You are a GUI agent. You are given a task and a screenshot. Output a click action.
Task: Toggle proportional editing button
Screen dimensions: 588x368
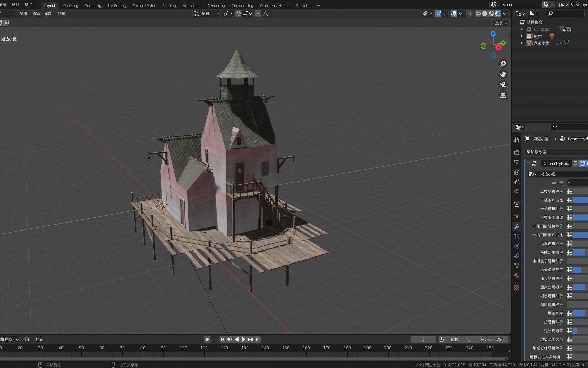pyautogui.click(x=258, y=14)
